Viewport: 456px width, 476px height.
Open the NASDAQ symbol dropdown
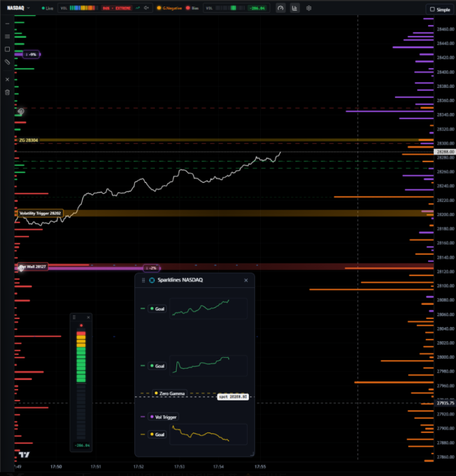click(18, 8)
